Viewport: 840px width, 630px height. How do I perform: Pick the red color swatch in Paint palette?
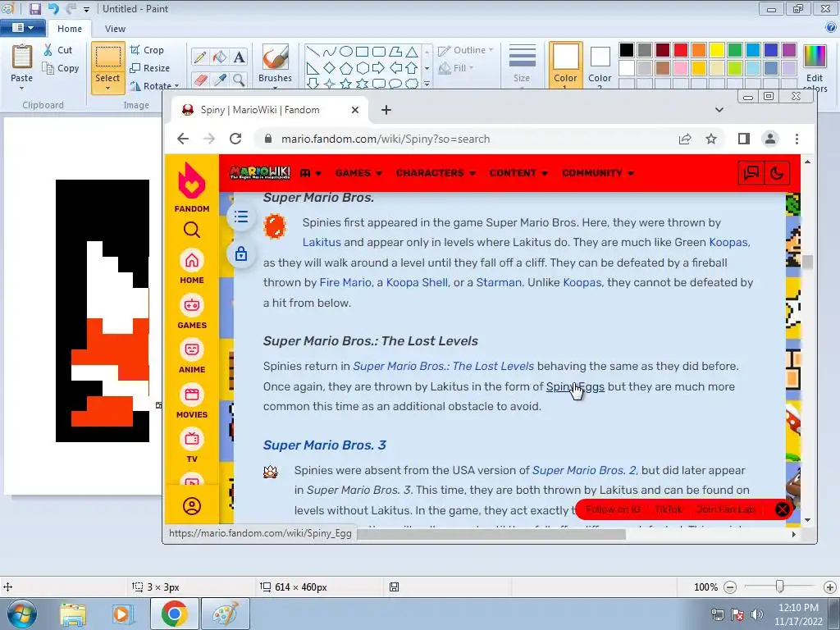[x=680, y=50]
